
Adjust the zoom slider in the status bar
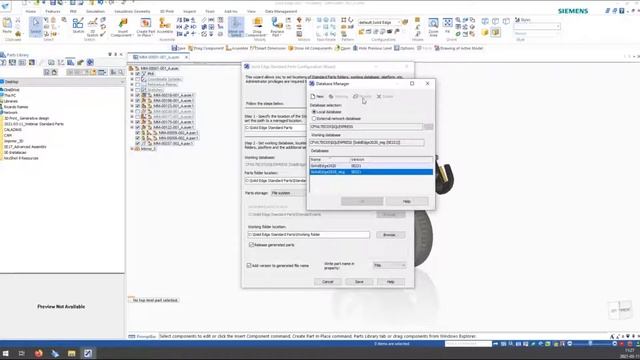click(x=590, y=344)
